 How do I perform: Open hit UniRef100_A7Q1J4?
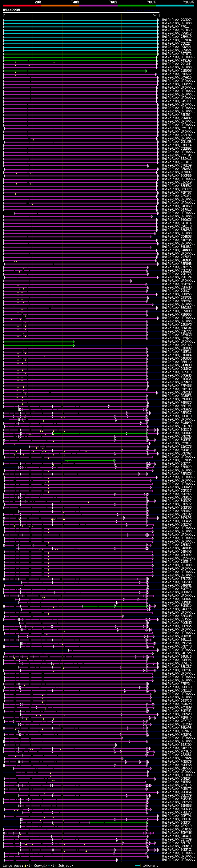[x=177, y=26]
